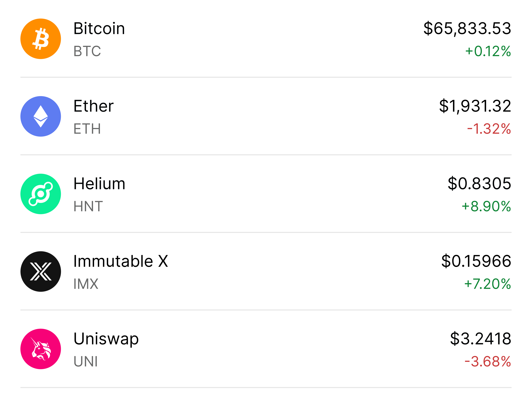This screenshot has width=532, height=394.
Task: Select the Helium name label
Action: coord(99,184)
